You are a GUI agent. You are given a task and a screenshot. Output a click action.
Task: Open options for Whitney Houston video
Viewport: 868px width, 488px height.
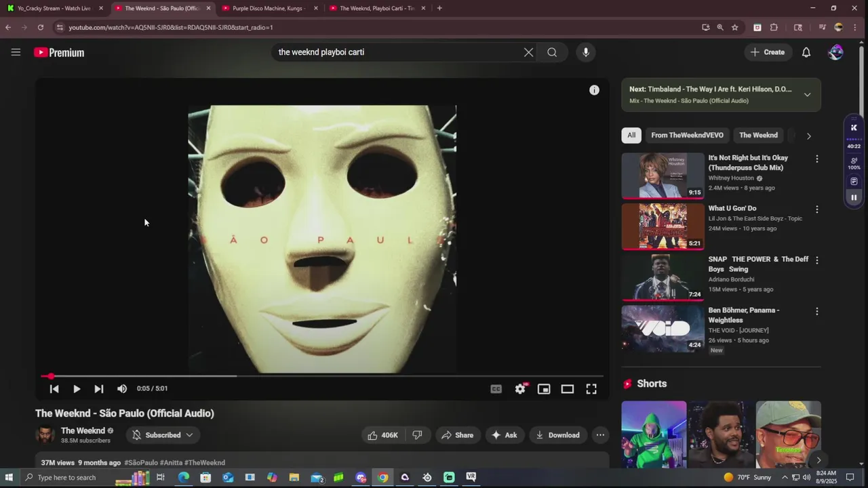tap(816, 159)
